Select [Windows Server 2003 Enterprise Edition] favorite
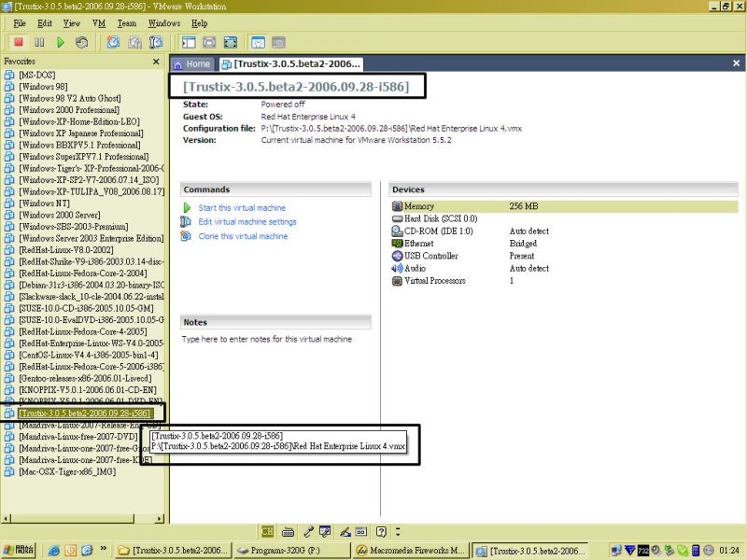Image resolution: width=747 pixels, height=560 pixels. coord(91,238)
